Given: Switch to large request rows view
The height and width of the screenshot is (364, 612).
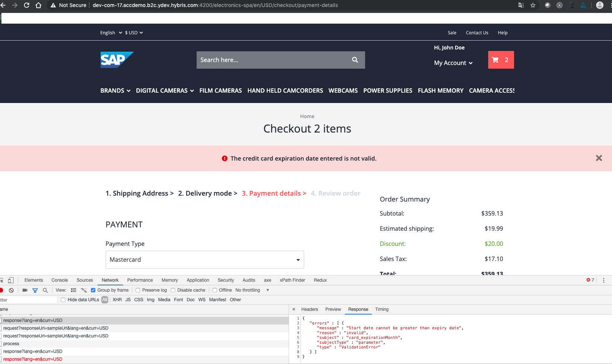Looking at the screenshot, I should click(74, 290).
